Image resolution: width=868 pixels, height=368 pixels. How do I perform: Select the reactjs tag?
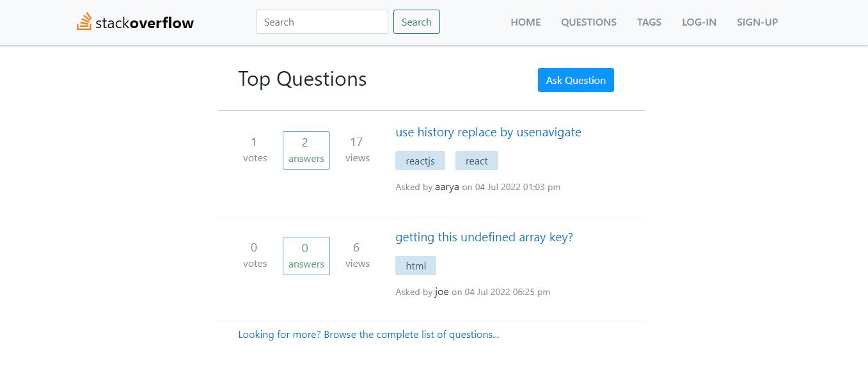pos(420,161)
